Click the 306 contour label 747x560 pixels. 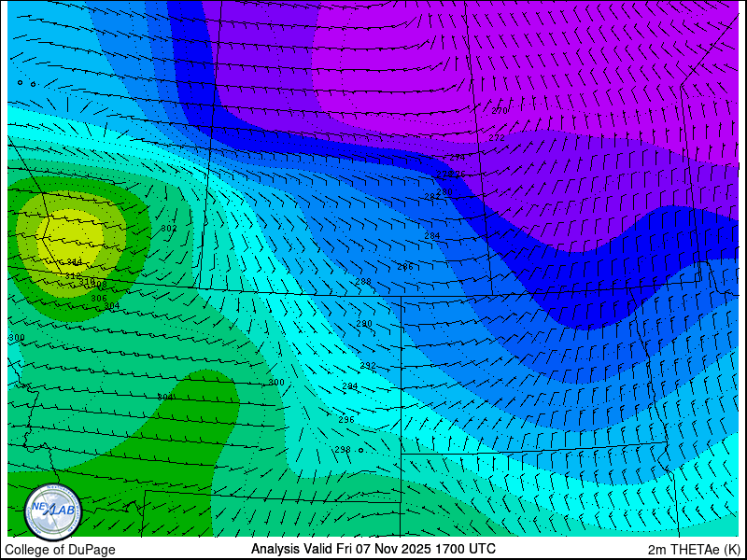point(99,298)
